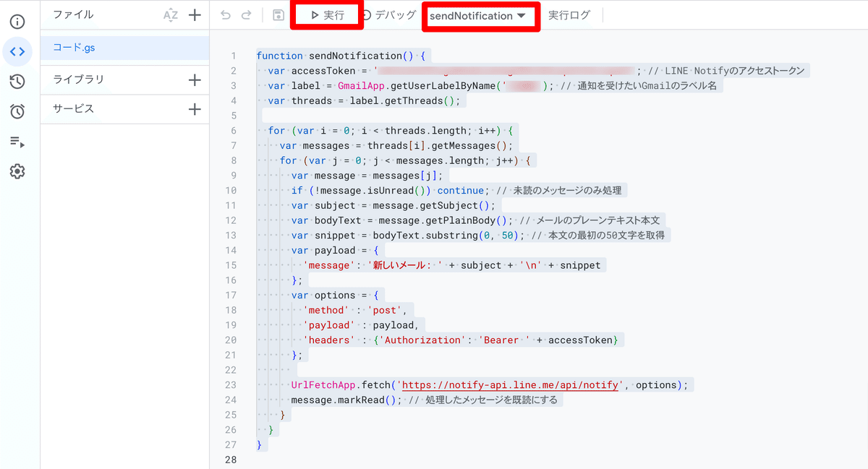
Task: Click 'GmailApp' in line 3
Action: [361, 85]
